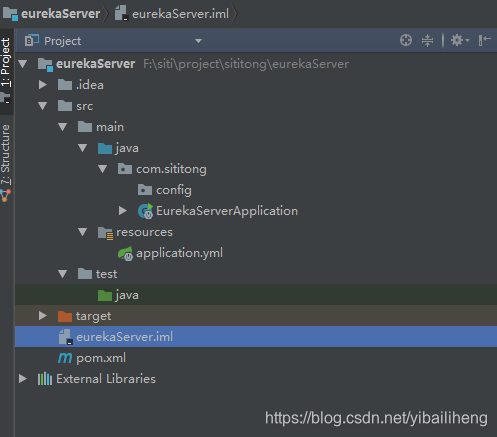Viewport: 497px width, 437px height.
Task: Click the Structure tab icon in the left strip
Action: coord(5,195)
